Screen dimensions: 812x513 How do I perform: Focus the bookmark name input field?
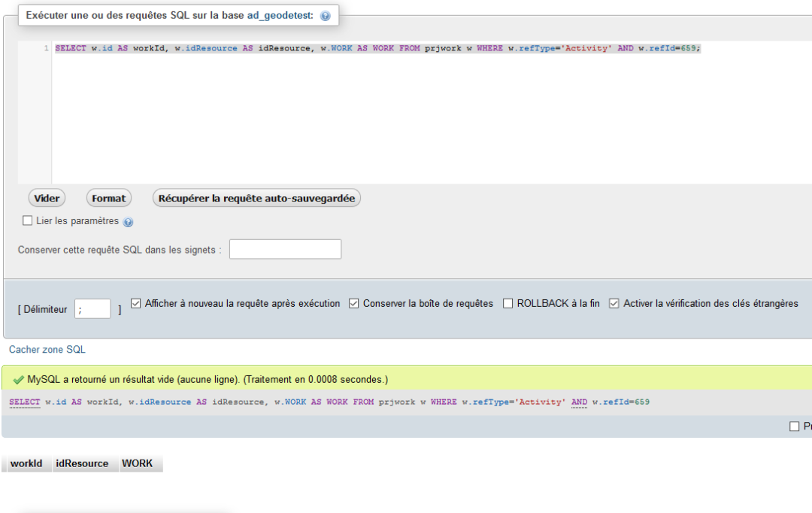pos(285,249)
